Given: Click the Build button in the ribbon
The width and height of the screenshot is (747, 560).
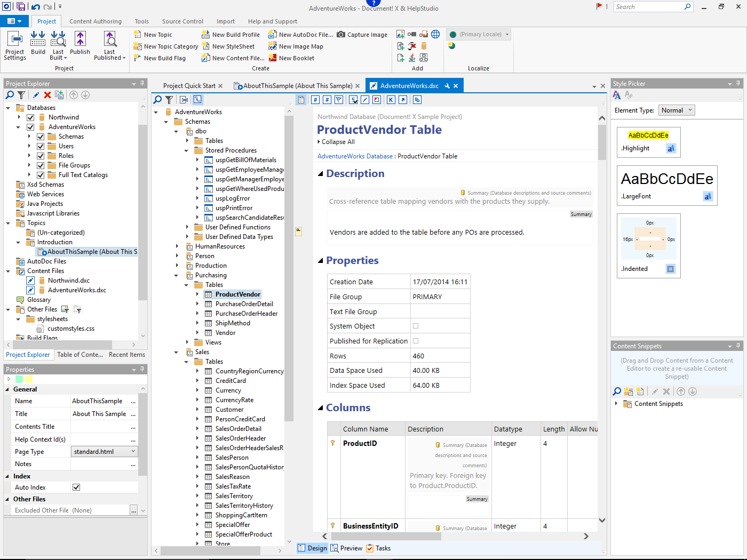Looking at the screenshot, I should [x=38, y=43].
